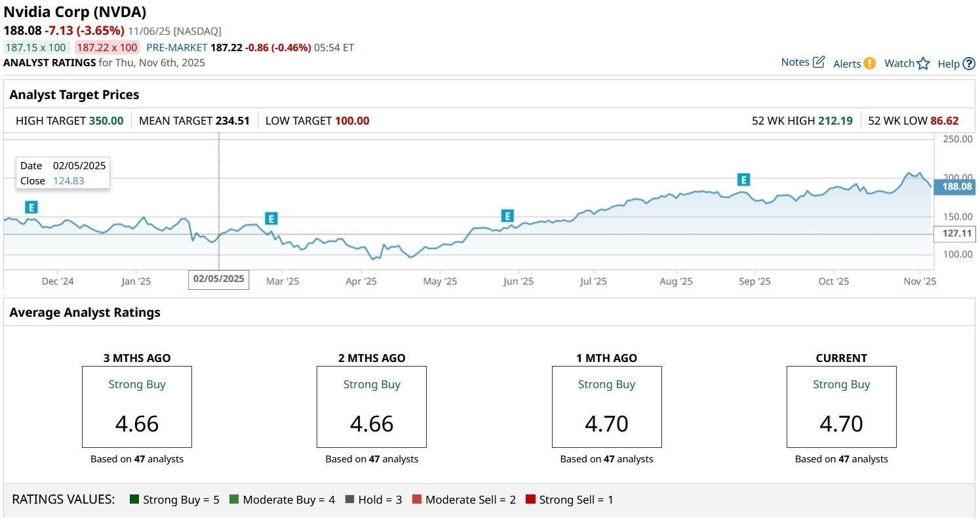Click the dark green Strong Buy swatch

coord(135,500)
